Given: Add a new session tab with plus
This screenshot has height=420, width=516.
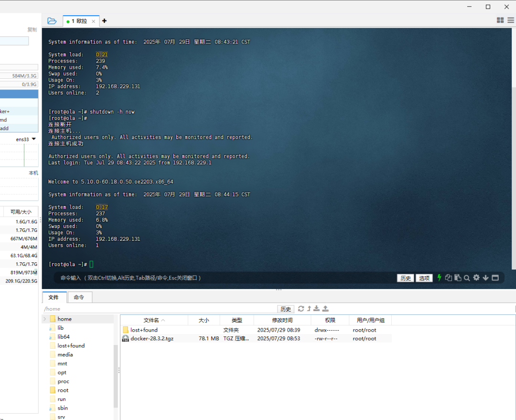Looking at the screenshot, I should click(x=104, y=21).
